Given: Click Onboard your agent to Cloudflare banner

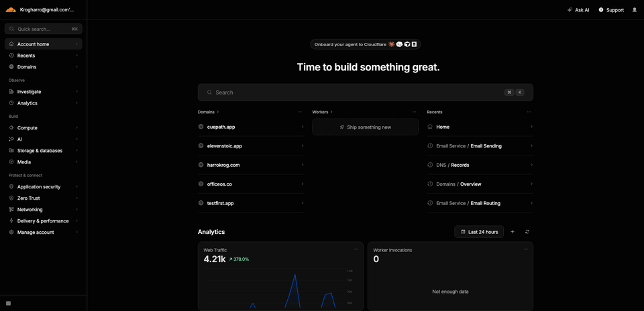Looking at the screenshot, I should (x=366, y=44).
